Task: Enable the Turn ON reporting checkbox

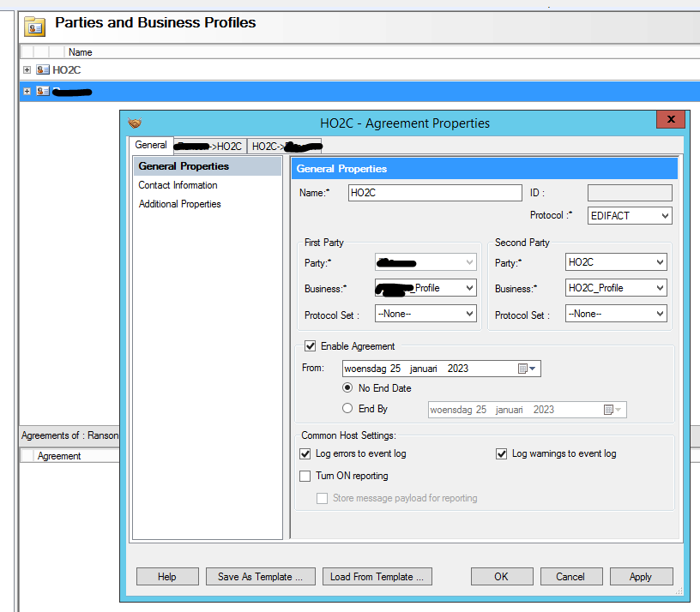Action: tap(305, 476)
